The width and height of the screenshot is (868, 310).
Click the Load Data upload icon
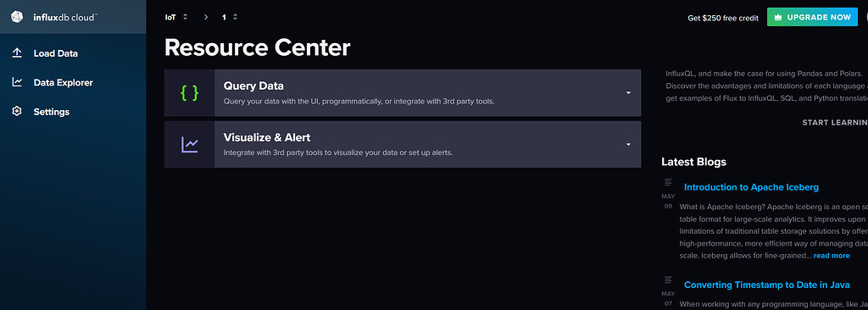pos(17,53)
